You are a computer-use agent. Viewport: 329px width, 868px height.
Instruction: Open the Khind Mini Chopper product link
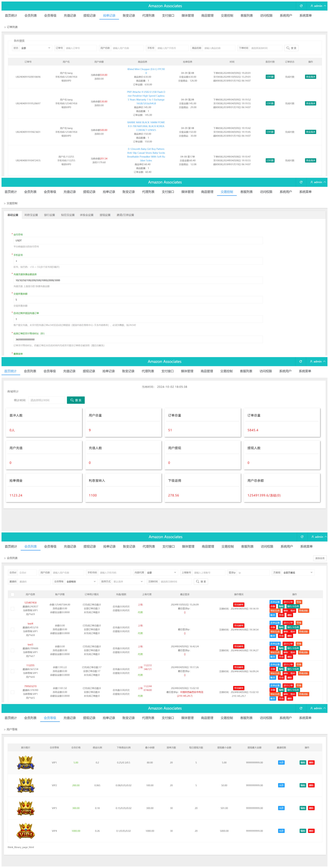pyautogui.click(x=146, y=69)
